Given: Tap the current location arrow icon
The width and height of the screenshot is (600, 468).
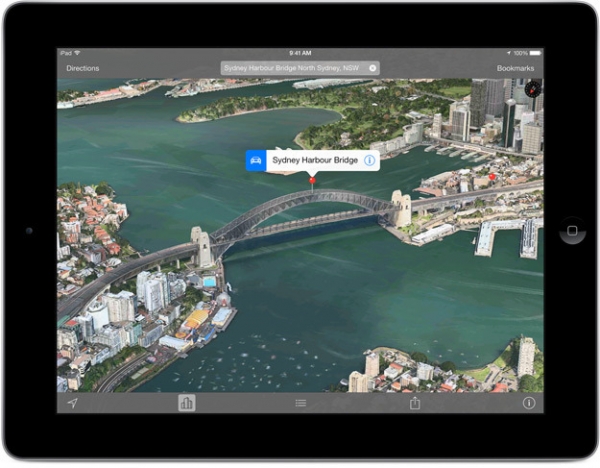Looking at the screenshot, I should pyautogui.click(x=72, y=403).
